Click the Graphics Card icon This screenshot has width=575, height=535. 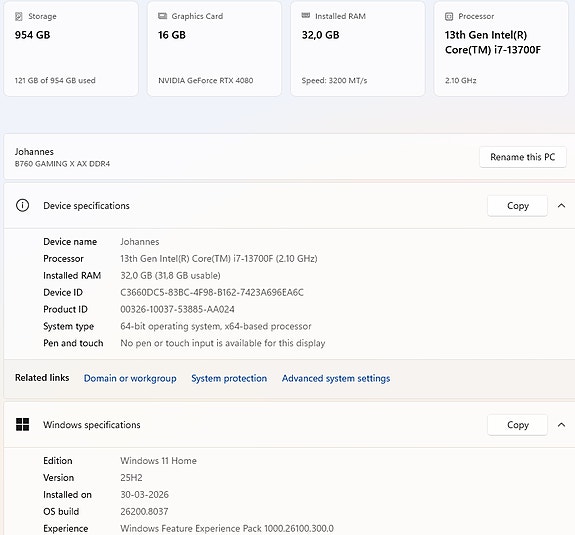(162, 16)
